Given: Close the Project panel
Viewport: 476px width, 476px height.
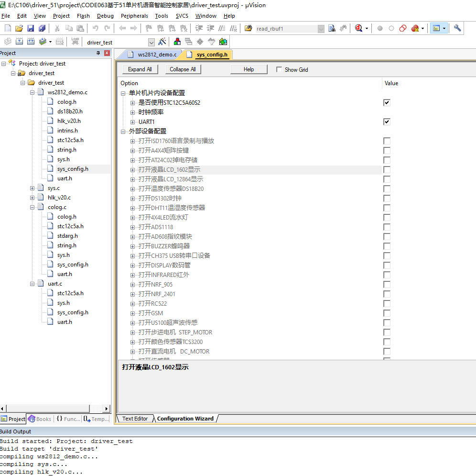Looking at the screenshot, I should click(x=107, y=53).
